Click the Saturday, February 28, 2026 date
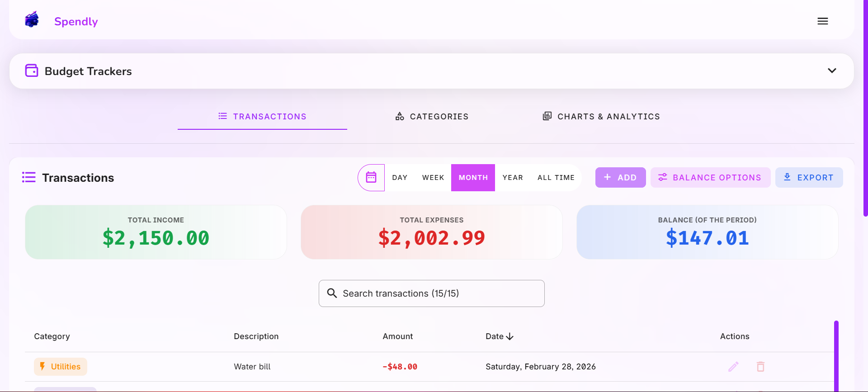 point(541,367)
